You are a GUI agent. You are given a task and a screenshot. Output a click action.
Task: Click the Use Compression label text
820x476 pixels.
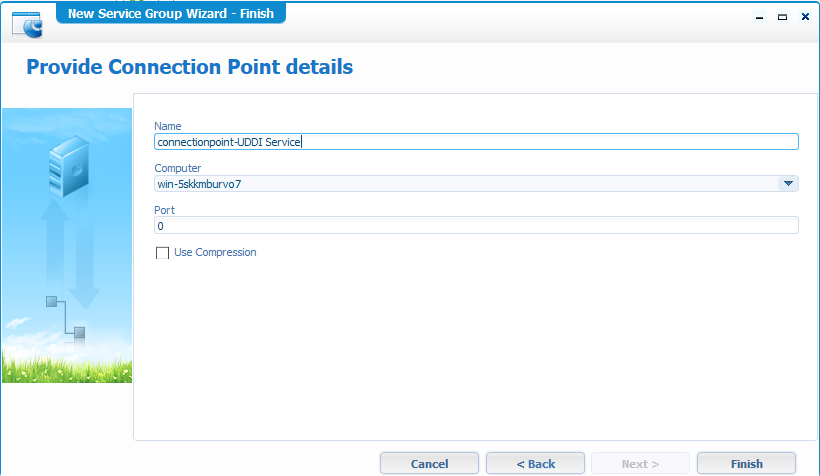point(215,253)
